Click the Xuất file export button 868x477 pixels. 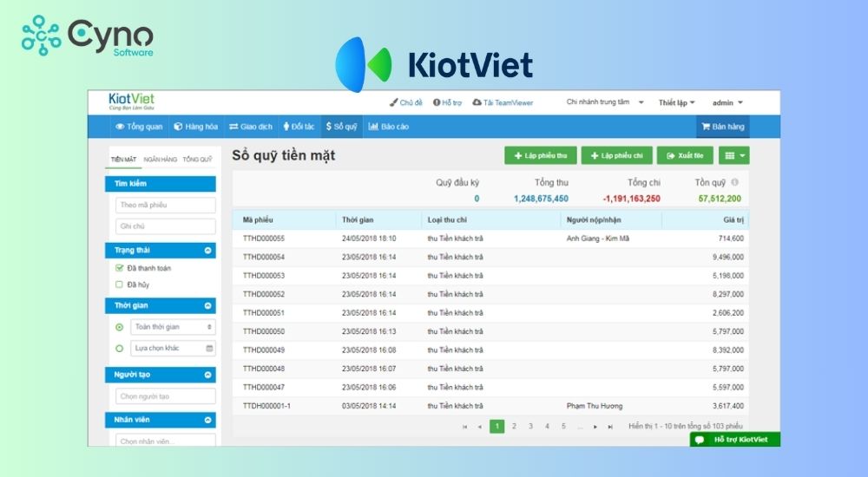pyautogui.click(x=685, y=155)
